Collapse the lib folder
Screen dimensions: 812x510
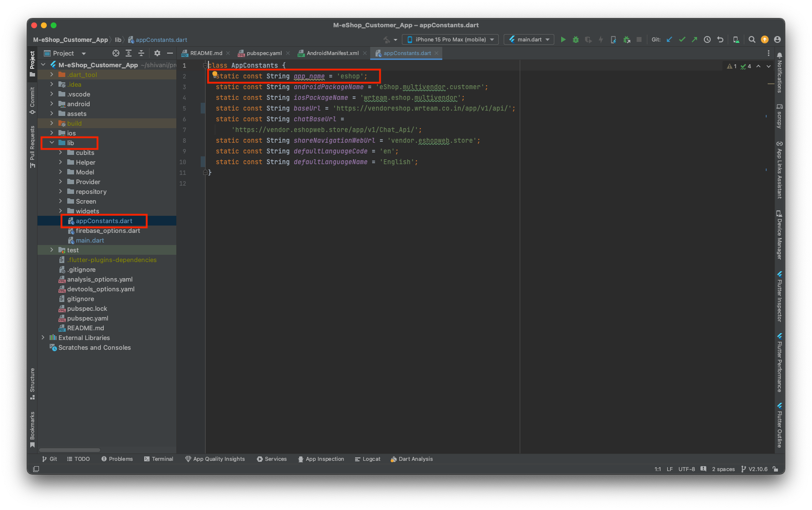pyautogui.click(x=52, y=143)
